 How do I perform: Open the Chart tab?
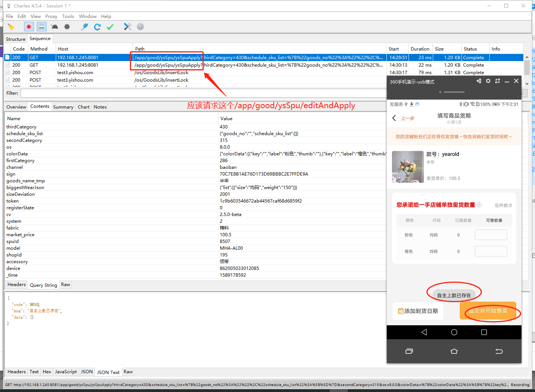click(84, 107)
